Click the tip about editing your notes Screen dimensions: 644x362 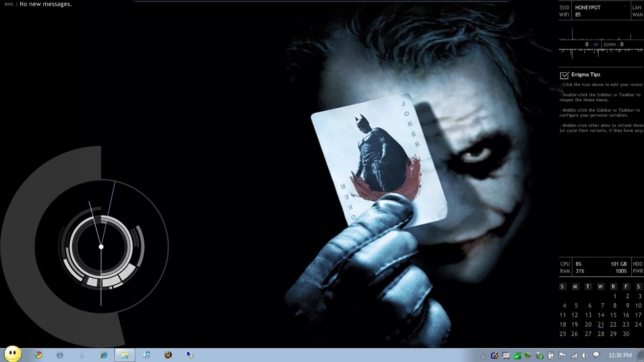pos(602,85)
